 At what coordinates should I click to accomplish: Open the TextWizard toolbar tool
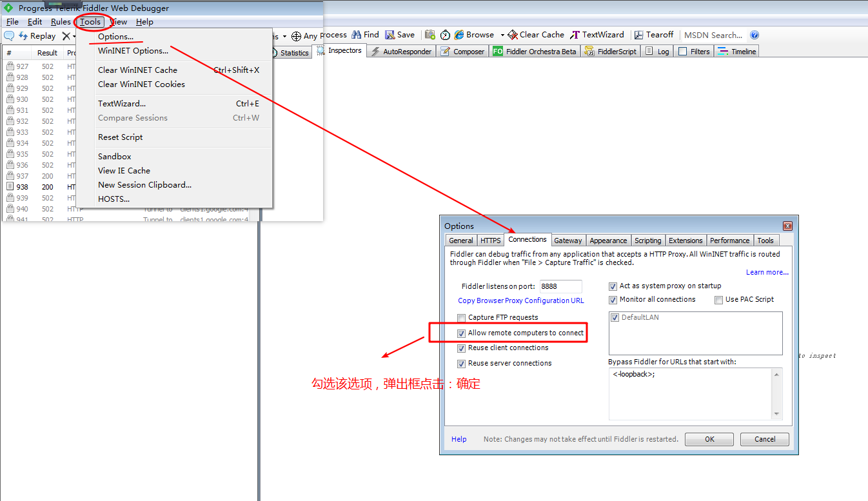click(598, 35)
